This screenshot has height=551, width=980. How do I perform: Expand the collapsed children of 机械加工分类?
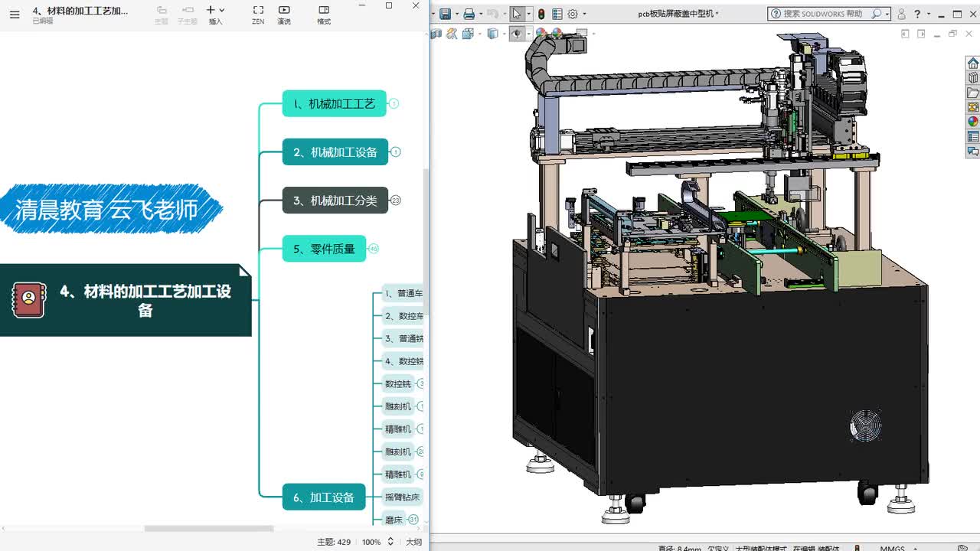pos(396,201)
